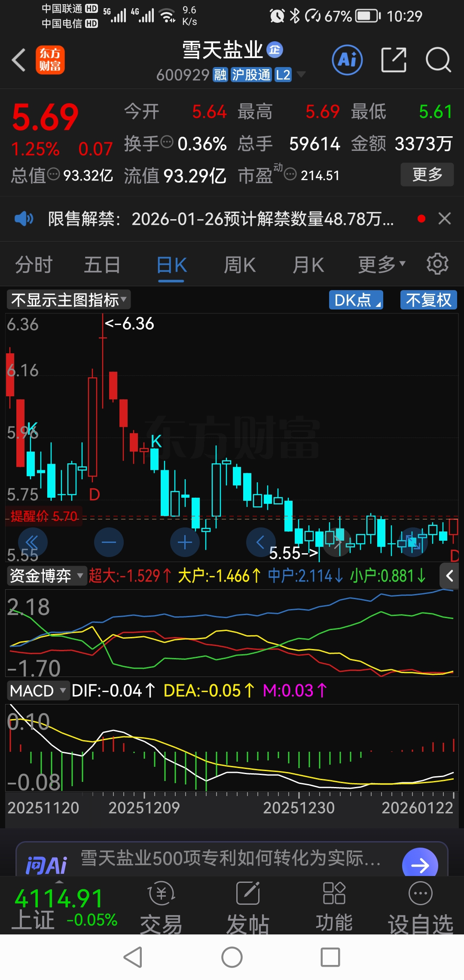The height and width of the screenshot is (980, 464).
Task: Tap 超大:-1.529 fund value
Action: [x=130, y=576]
